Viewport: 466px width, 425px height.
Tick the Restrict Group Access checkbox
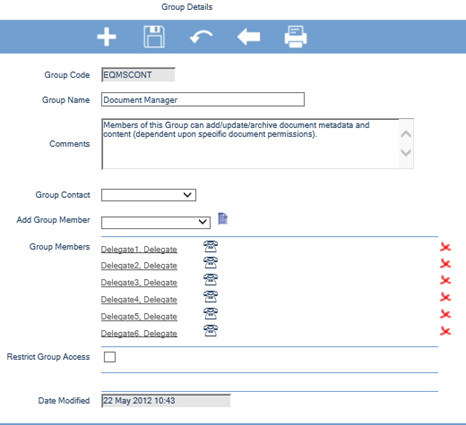tap(110, 357)
